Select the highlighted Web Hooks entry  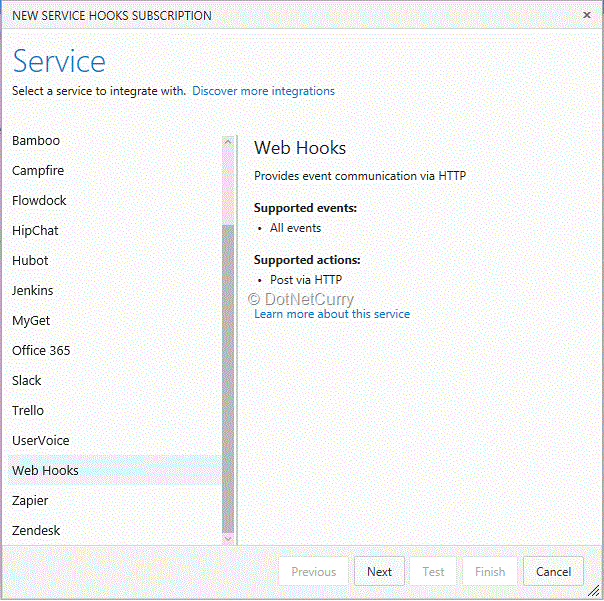click(x=115, y=470)
